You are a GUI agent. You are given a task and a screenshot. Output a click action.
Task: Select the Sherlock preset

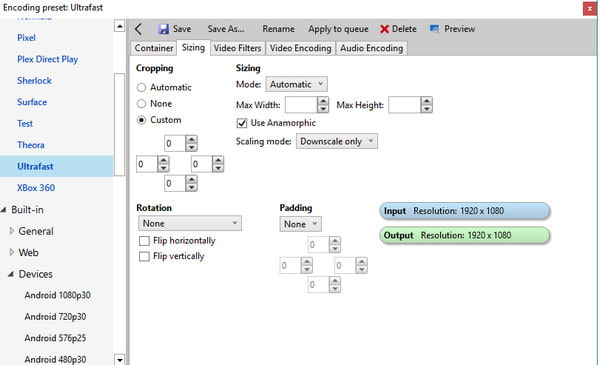tap(34, 81)
